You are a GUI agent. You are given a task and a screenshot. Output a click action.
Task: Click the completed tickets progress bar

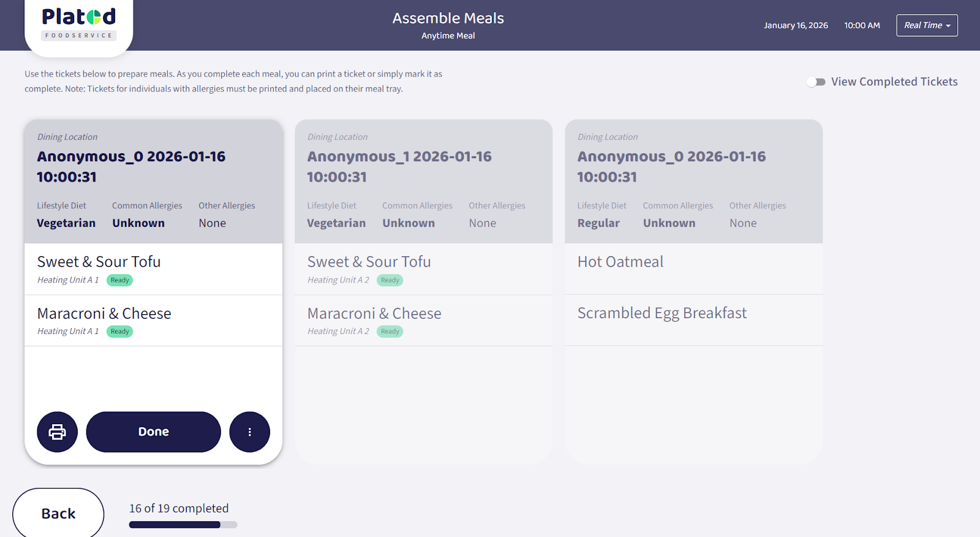pyautogui.click(x=183, y=525)
